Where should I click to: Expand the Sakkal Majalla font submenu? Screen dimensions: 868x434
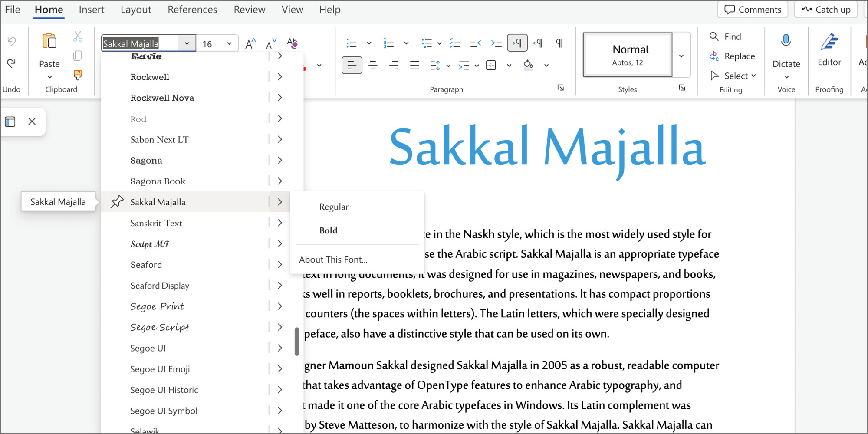pos(280,202)
